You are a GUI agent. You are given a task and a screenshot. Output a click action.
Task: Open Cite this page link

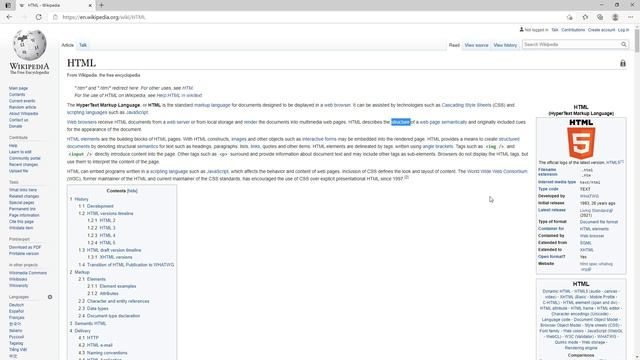(x=21, y=222)
